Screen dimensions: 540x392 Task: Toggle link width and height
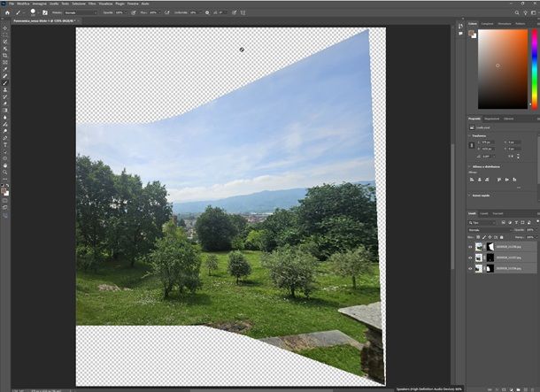pyautogui.click(x=472, y=145)
